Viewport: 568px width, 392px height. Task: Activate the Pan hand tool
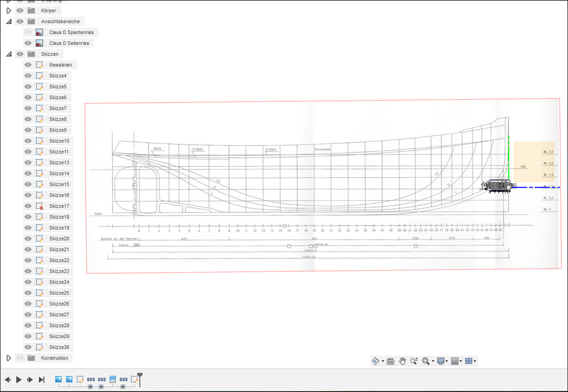[402, 361]
